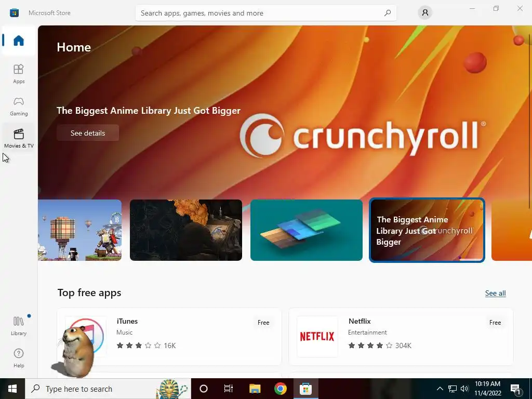Open Cortana from the taskbar

[204, 389]
